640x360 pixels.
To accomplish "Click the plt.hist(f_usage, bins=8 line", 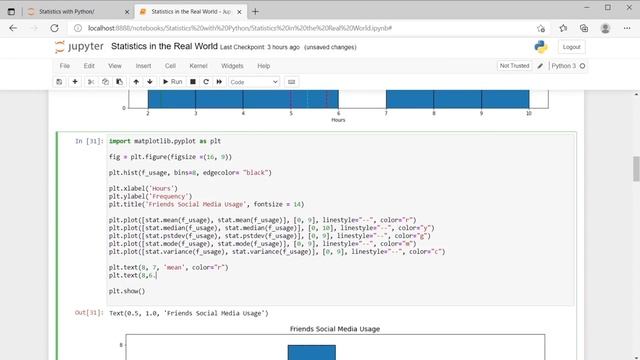I will [190, 173].
